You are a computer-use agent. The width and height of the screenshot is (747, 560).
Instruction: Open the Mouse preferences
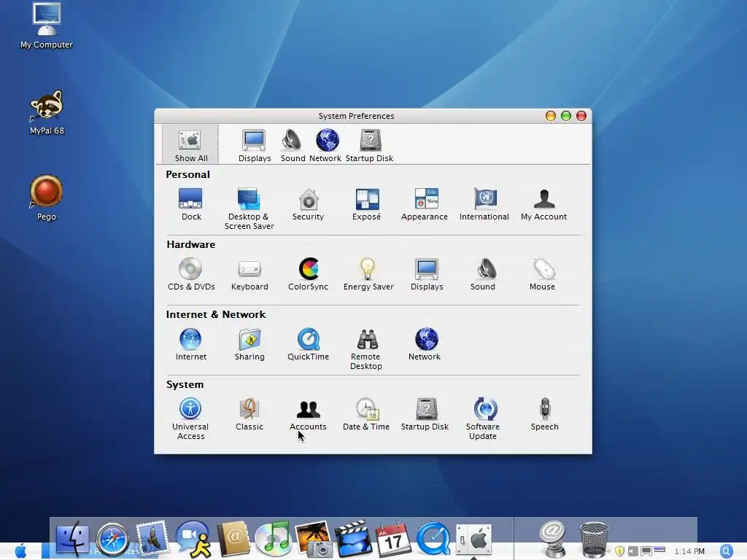point(543,274)
